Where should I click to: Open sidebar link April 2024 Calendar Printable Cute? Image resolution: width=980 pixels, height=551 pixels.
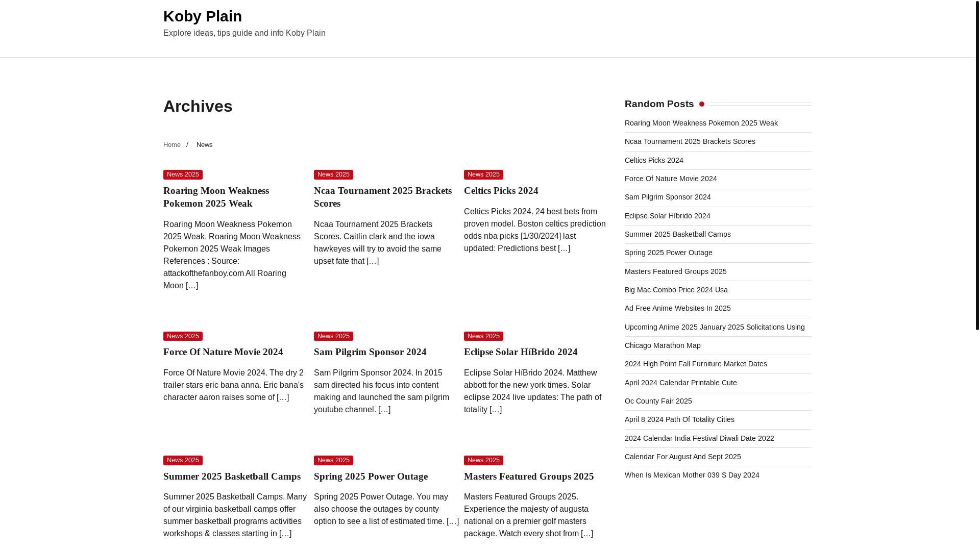pyautogui.click(x=680, y=383)
